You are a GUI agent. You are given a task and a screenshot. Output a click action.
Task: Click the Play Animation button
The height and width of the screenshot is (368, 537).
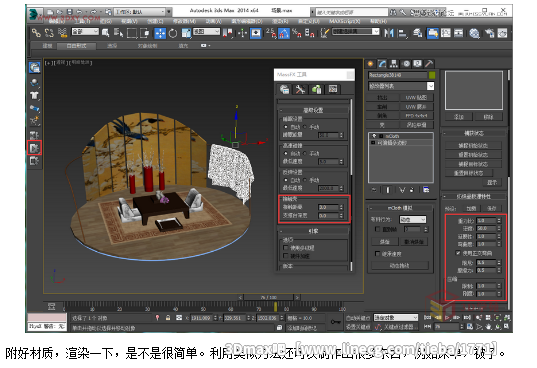pos(447,318)
